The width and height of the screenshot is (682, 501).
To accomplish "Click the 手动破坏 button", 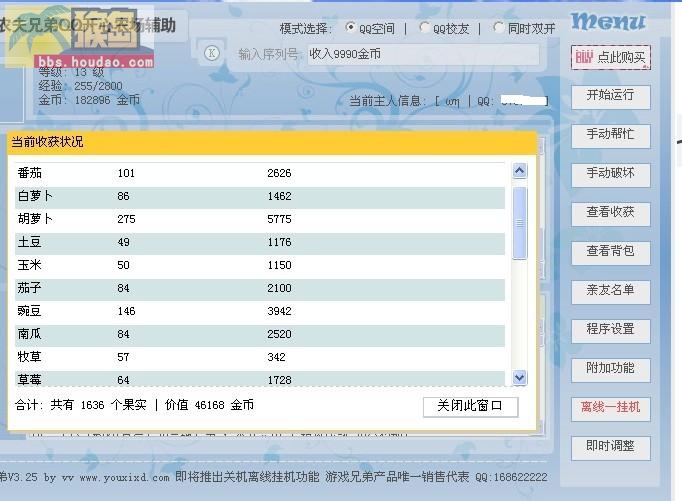I will pos(611,175).
